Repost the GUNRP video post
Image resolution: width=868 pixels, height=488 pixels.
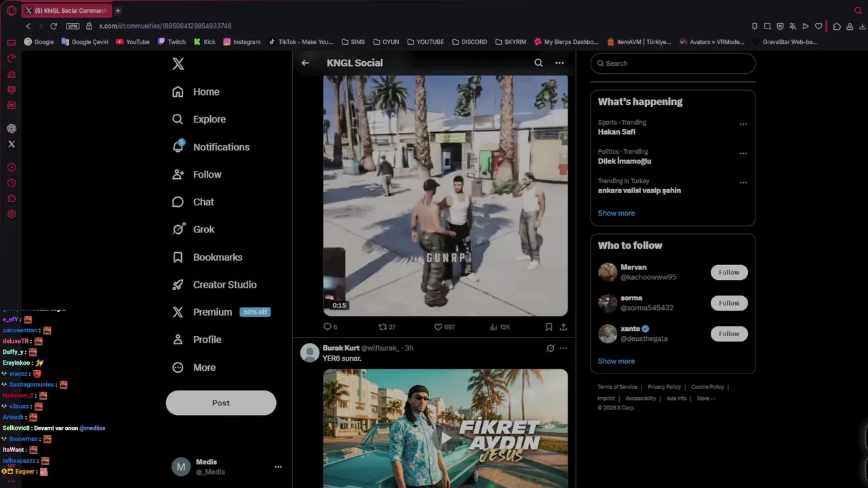coord(387,327)
